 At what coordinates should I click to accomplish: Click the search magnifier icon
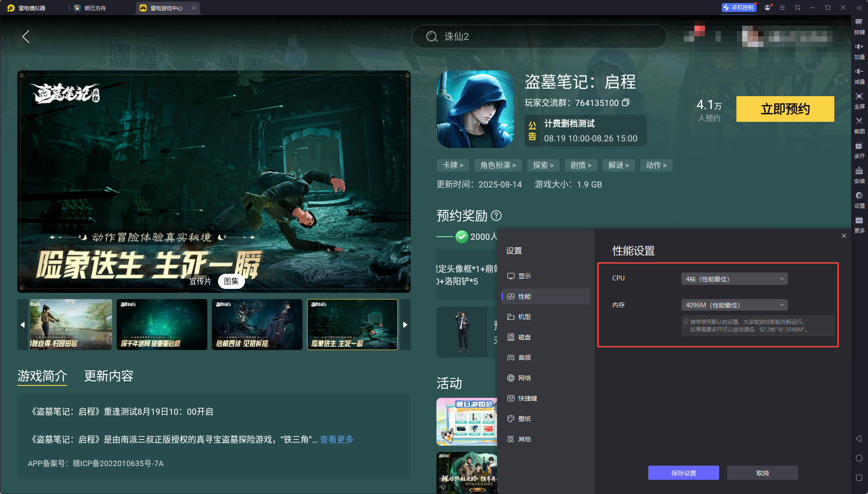coord(432,37)
